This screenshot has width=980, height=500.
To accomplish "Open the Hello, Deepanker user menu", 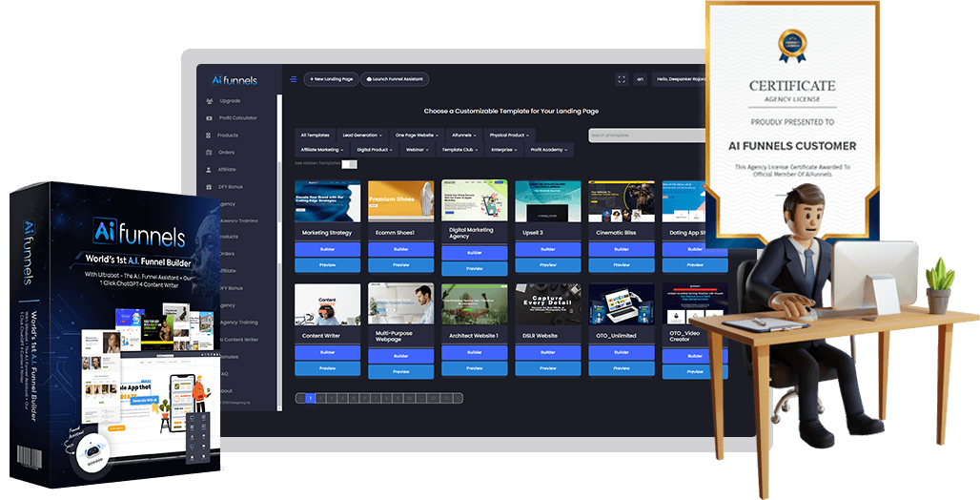I will point(679,79).
